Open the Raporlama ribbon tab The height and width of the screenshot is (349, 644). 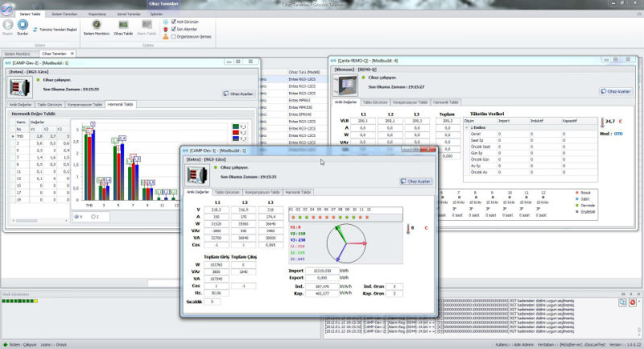pos(97,14)
